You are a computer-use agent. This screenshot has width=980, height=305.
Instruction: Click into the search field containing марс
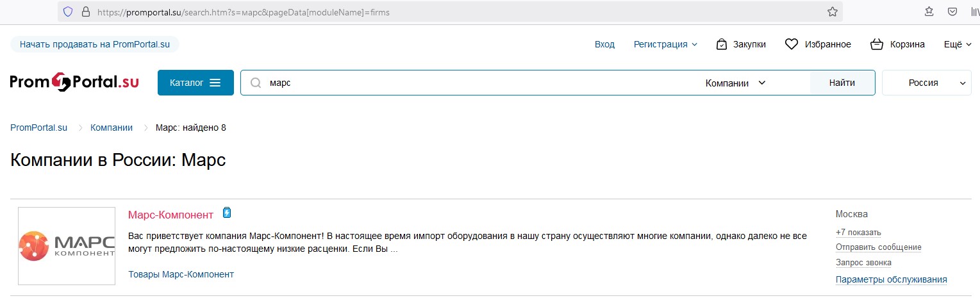(x=474, y=83)
